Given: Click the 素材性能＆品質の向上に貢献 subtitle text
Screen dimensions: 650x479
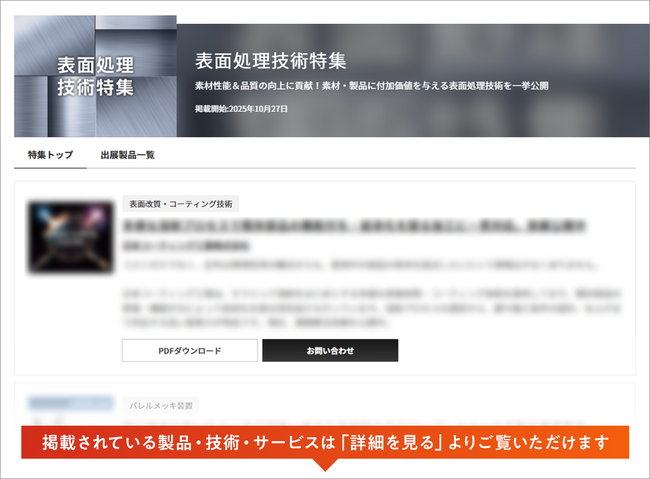Looking at the screenshot, I should coord(371,86).
